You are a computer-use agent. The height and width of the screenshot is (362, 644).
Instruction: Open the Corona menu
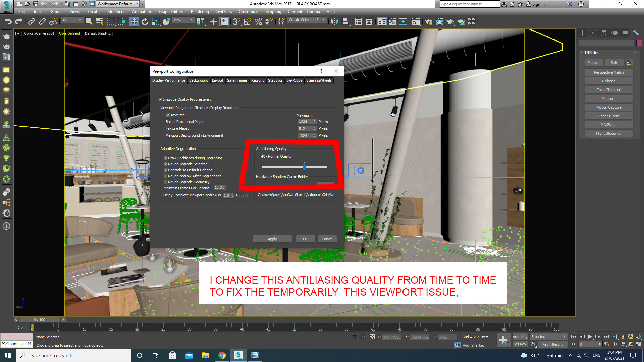click(x=313, y=12)
